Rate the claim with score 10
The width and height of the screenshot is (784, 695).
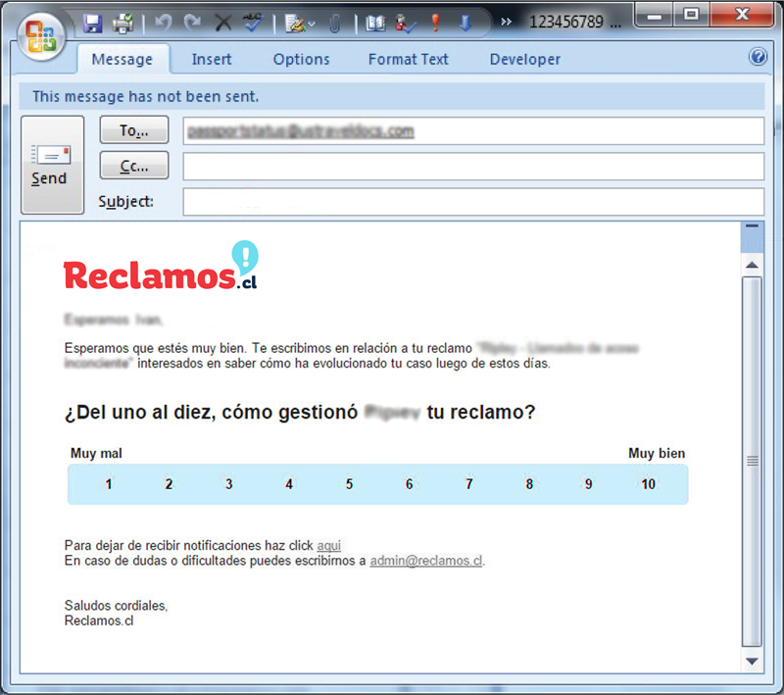click(648, 484)
